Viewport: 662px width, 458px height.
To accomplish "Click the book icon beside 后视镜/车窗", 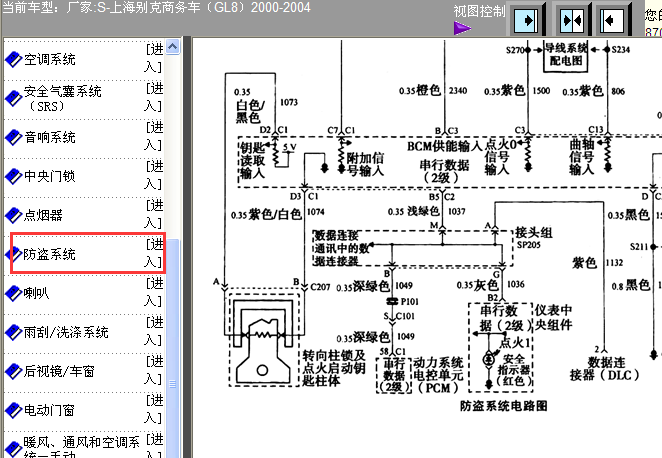I will pos(13,371).
